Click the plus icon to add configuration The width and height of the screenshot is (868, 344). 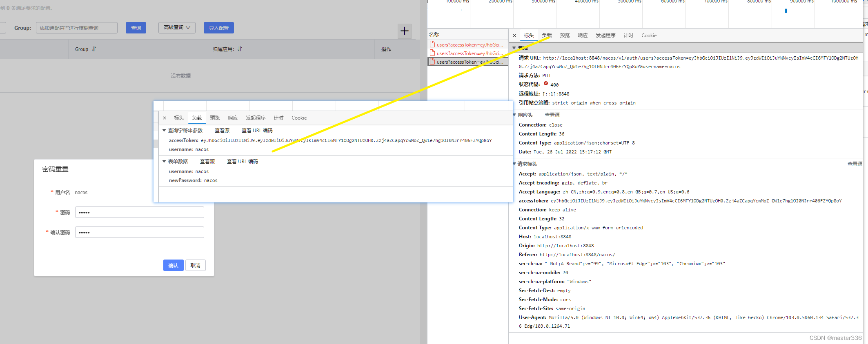pos(404,31)
